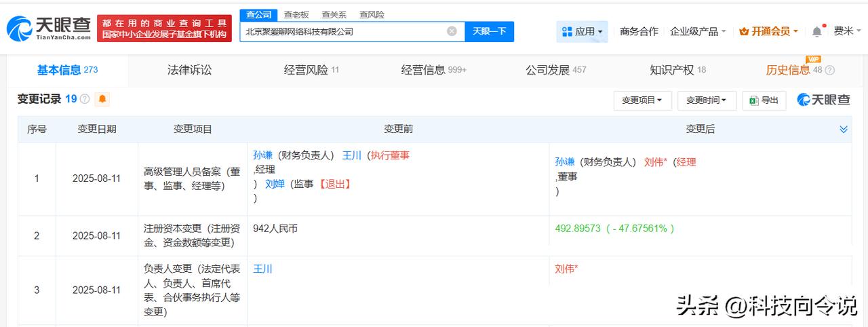Expand the 企业级产品 menu
This screenshot has height=327, width=868.
click(698, 31)
